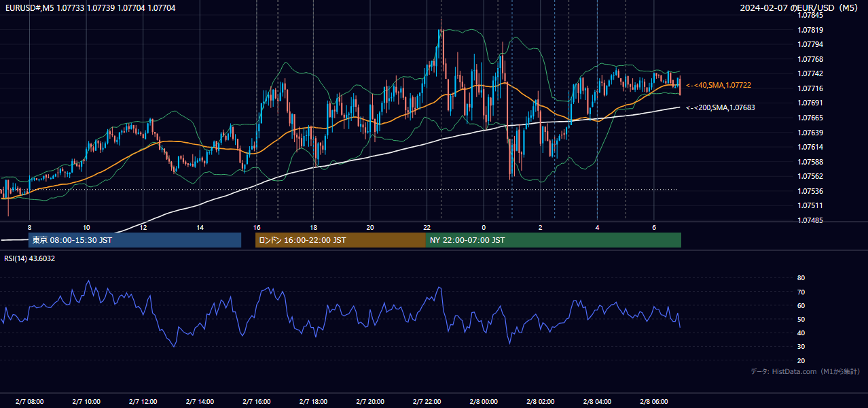The width and height of the screenshot is (868, 408).
Task: Click the RSI(14) 43.6032 indicator label
Action: 30,258
